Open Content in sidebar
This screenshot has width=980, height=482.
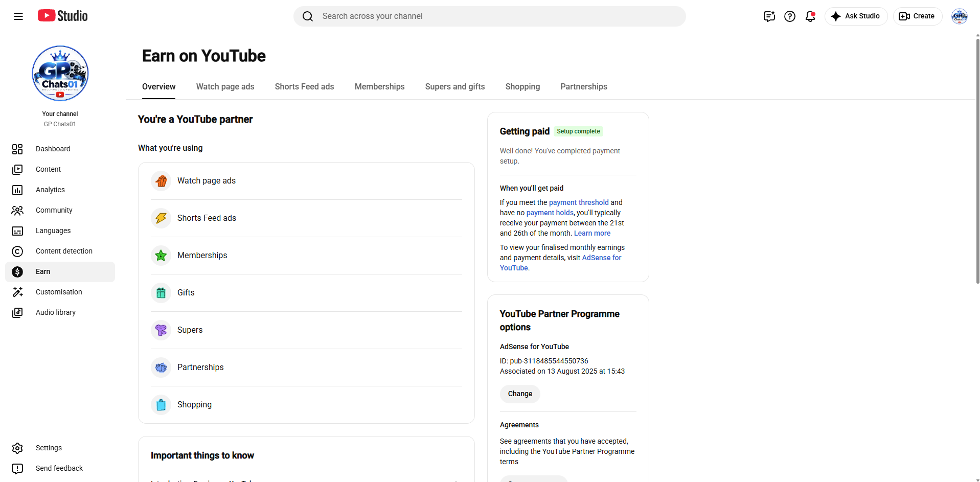60,169
